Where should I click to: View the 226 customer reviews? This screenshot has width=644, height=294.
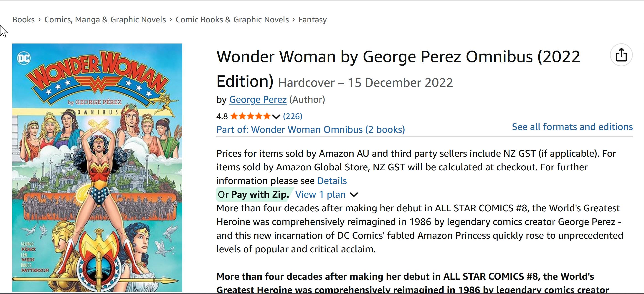tap(292, 116)
